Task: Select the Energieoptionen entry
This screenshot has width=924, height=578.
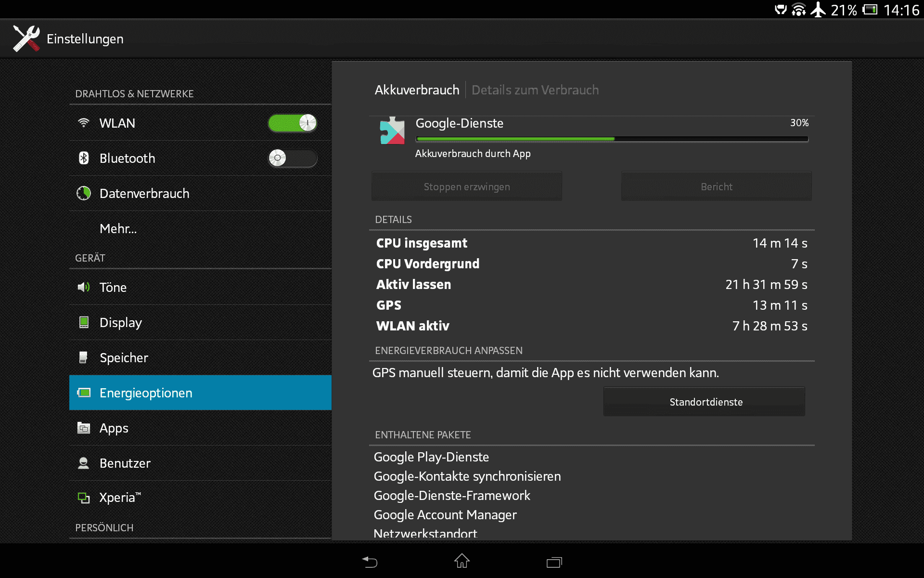Action: click(200, 393)
